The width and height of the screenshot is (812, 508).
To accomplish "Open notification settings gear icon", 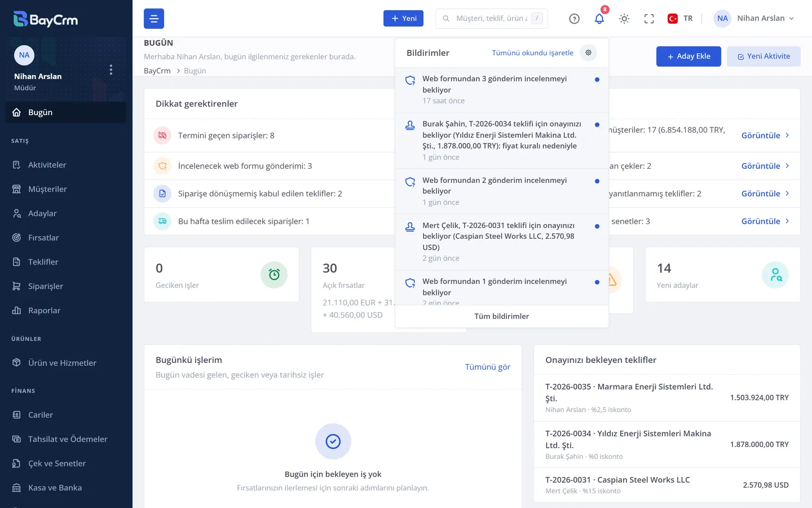I will coord(588,52).
